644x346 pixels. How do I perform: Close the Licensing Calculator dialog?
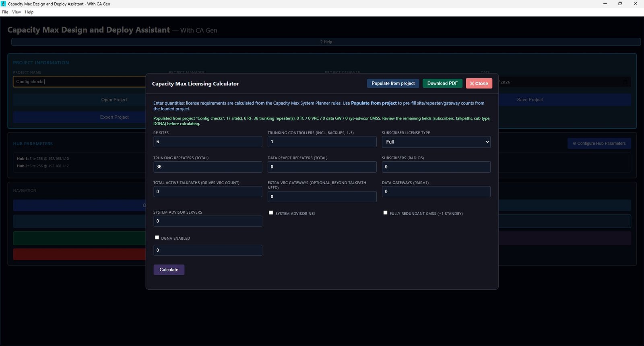pyautogui.click(x=479, y=83)
